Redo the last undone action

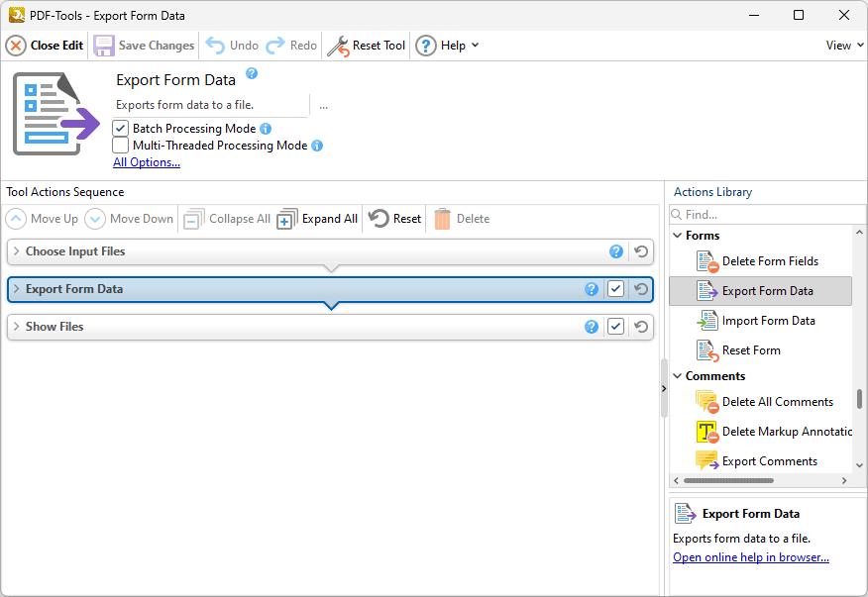tap(291, 46)
